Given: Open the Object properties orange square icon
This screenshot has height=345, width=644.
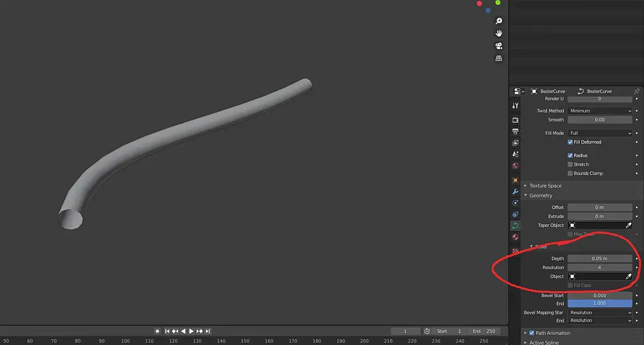Looking at the screenshot, I should point(515,180).
